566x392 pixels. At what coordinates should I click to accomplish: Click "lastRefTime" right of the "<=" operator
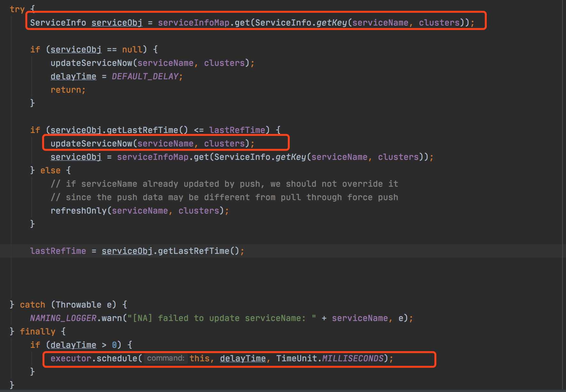click(237, 130)
